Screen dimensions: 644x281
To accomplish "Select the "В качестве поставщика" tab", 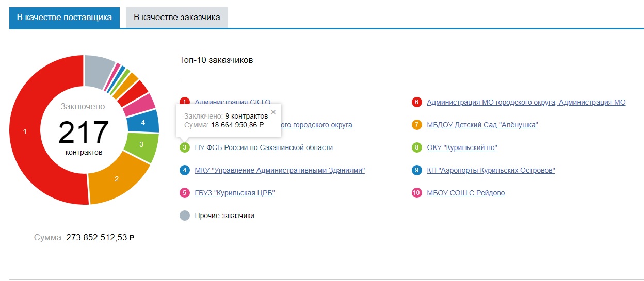I will [x=65, y=18].
